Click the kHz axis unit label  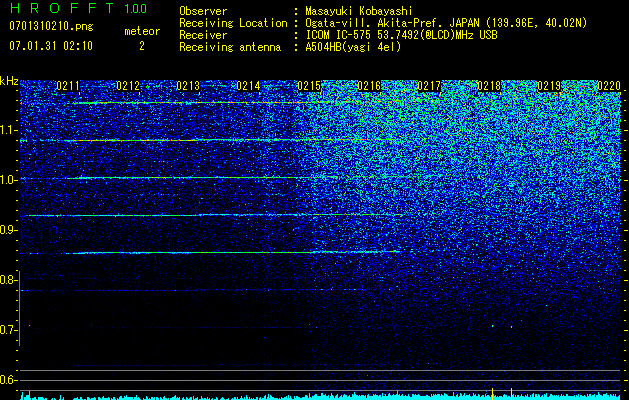coord(9,81)
